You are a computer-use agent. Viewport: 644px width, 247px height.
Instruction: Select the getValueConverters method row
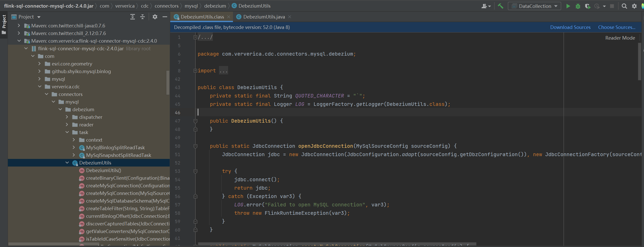[x=89, y=231]
